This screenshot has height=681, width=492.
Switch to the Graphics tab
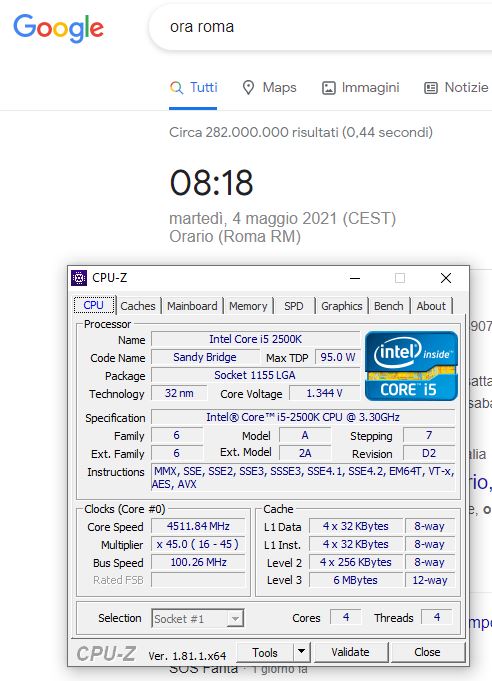341,306
